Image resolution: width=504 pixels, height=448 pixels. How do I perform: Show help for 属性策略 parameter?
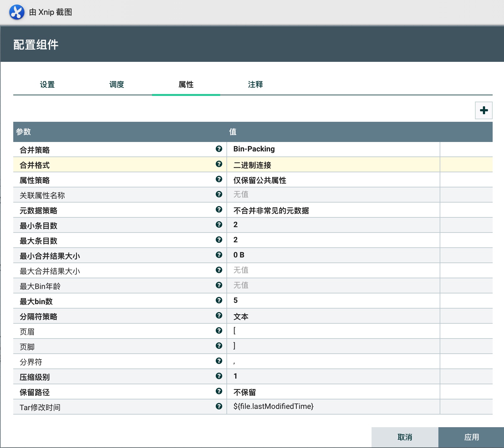(x=219, y=179)
